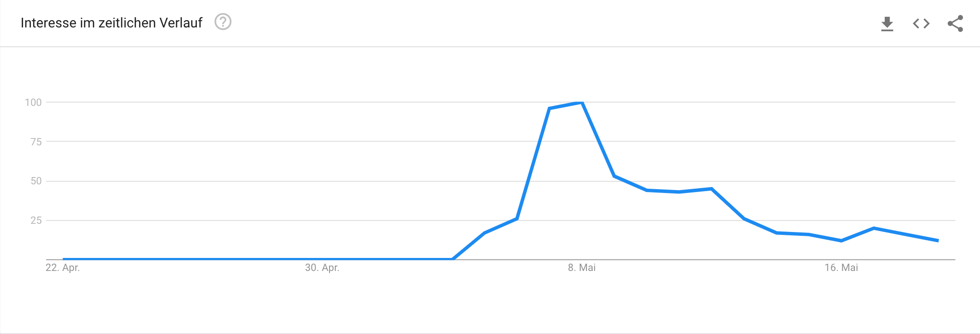This screenshot has height=334, width=980.
Task: Click the line's rightmost end point
Action: [x=938, y=241]
